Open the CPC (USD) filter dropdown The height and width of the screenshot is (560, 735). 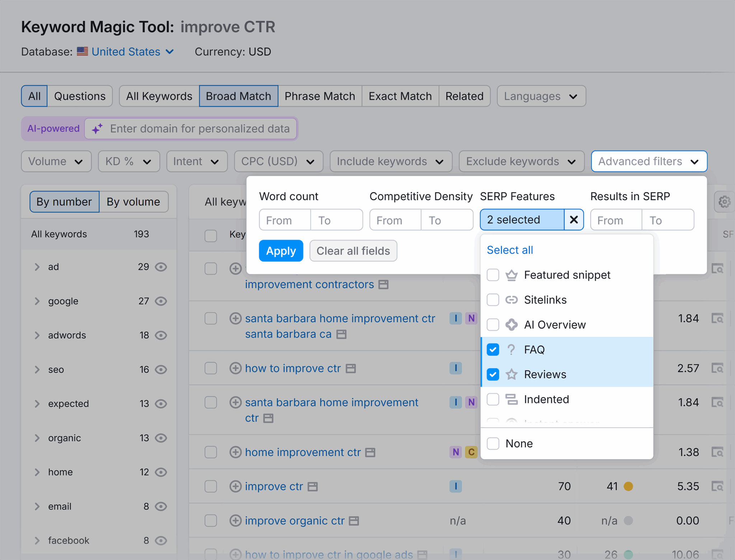tap(278, 161)
